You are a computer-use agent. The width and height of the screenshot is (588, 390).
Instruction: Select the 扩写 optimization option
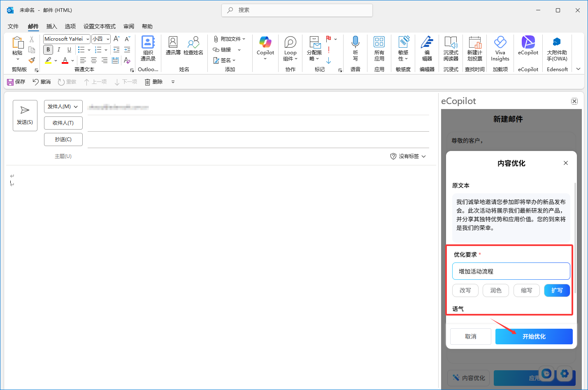557,290
